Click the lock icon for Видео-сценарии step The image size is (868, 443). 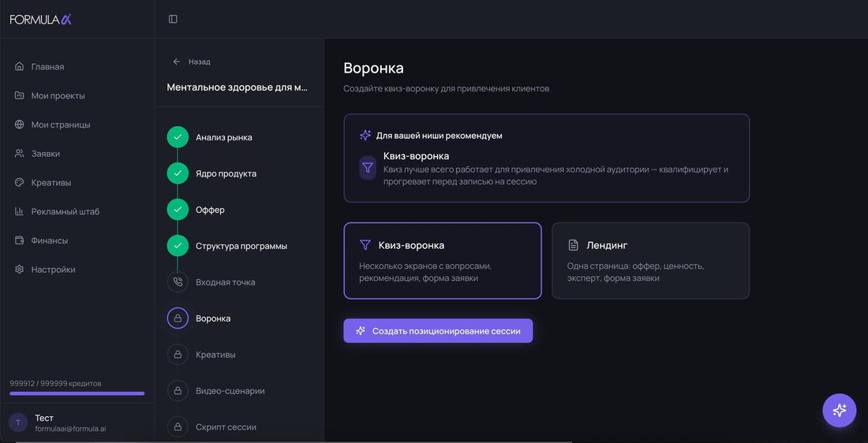[x=178, y=391]
